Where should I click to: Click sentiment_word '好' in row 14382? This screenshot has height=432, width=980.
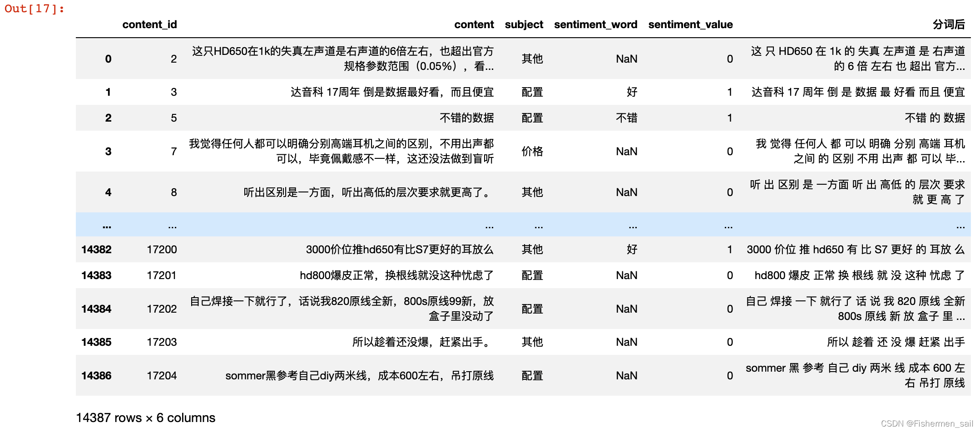coord(632,250)
